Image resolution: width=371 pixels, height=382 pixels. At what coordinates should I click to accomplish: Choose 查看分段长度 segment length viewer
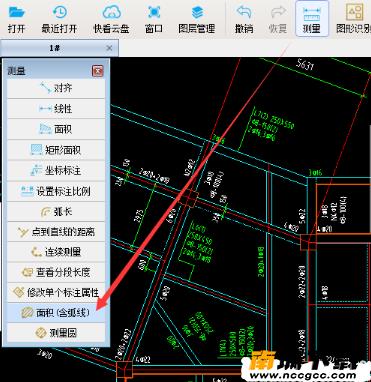(x=56, y=273)
